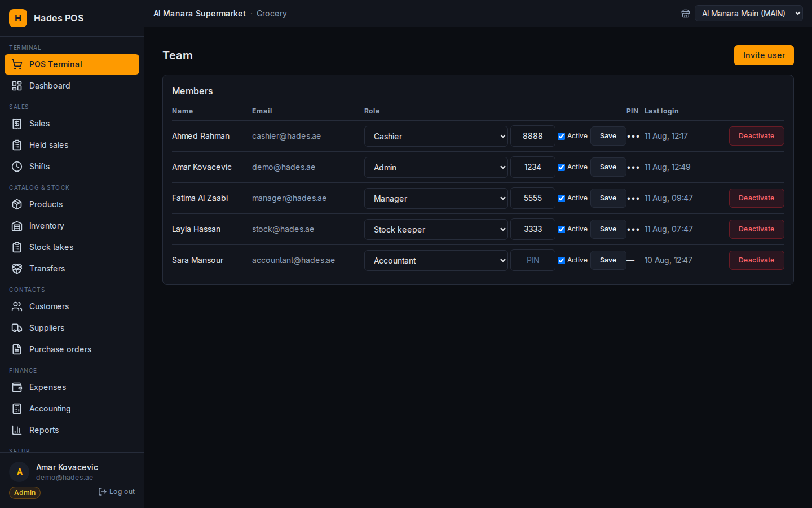This screenshot has width=812, height=508.
Task: Open Accountant role dropdown for Sara Mansour
Action: 436,260
